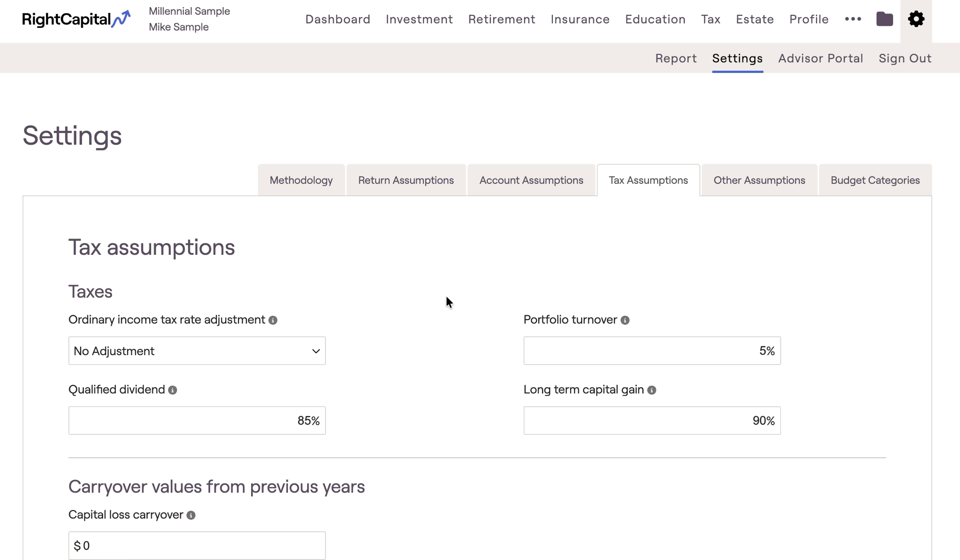Viewport: 960px width, 560px height.
Task: Click info icon beside Ordinary income tax rate adjustment
Action: pyautogui.click(x=273, y=320)
